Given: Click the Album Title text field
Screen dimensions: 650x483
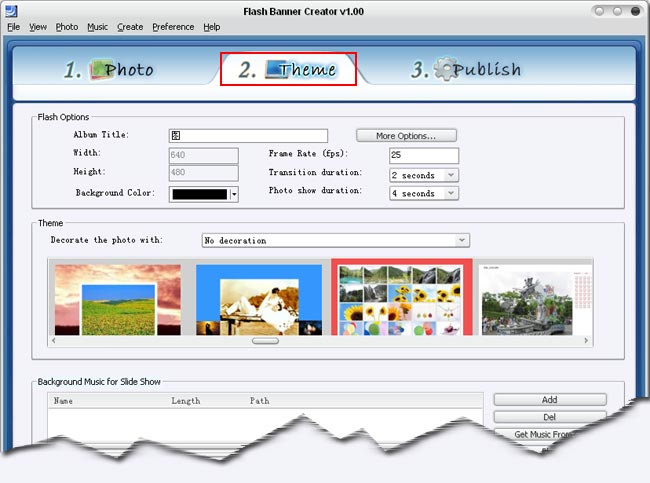Looking at the screenshot, I should (x=248, y=135).
